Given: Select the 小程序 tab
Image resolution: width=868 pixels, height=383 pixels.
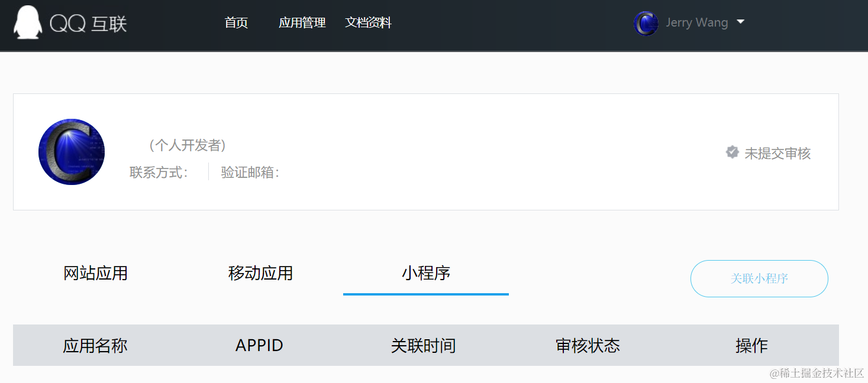Looking at the screenshot, I should 426,273.
